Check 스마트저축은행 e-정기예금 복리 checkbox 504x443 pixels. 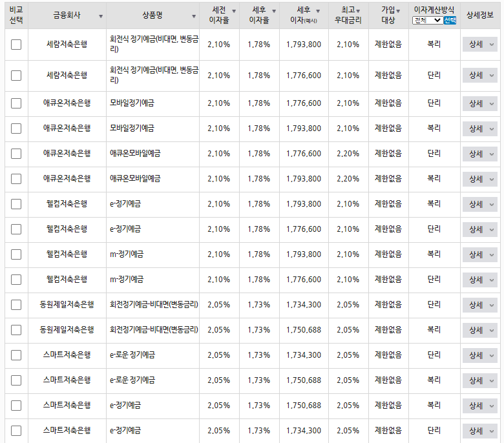click(x=16, y=406)
